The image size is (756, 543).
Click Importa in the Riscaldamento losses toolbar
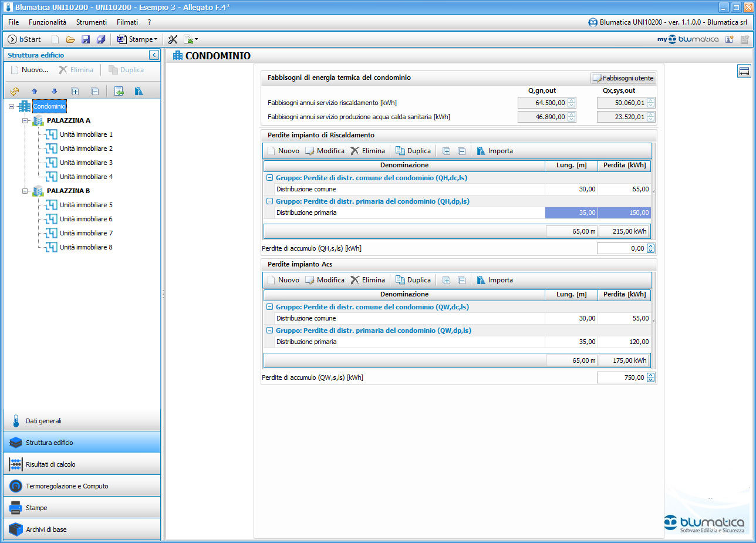pos(495,151)
